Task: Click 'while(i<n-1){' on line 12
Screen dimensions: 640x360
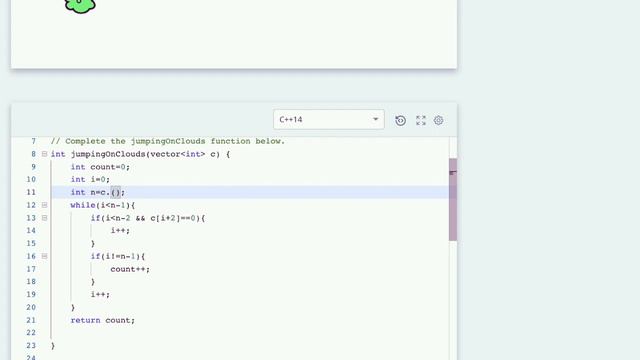Action: (102, 205)
